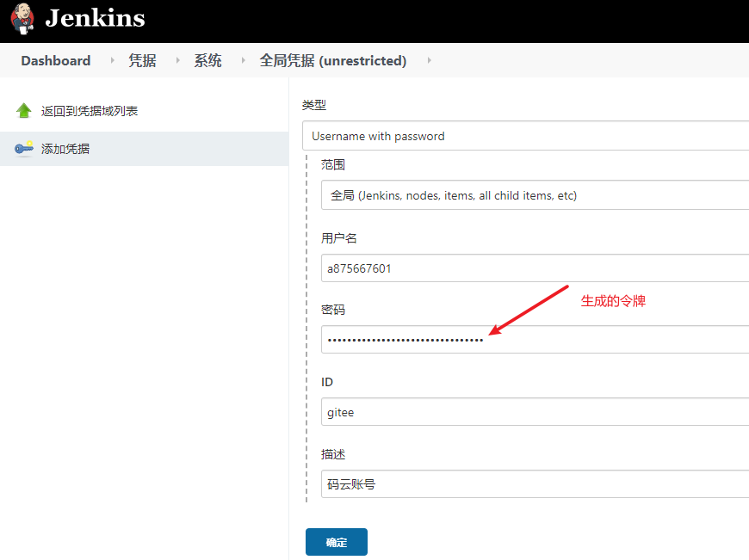Image resolution: width=749 pixels, height=560 pixels.
Task: Click the 范围 label text
Action: click(333, 164)
